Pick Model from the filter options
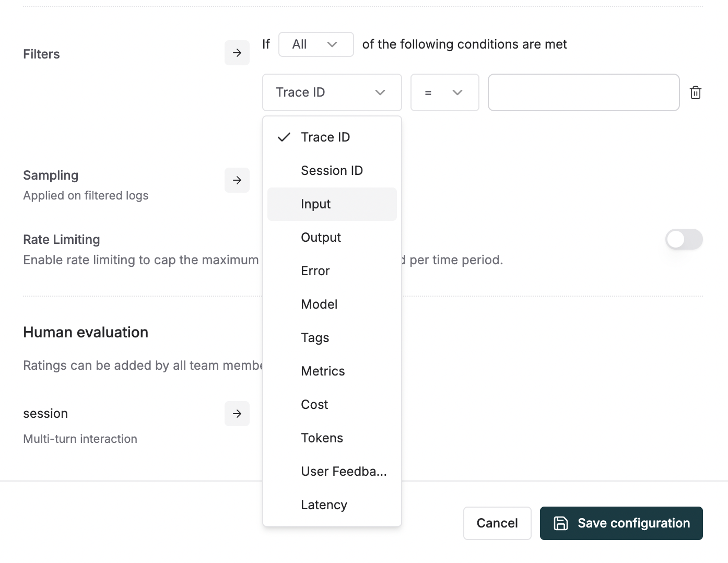This screenshot has width=728, height=563. [319, 304]
